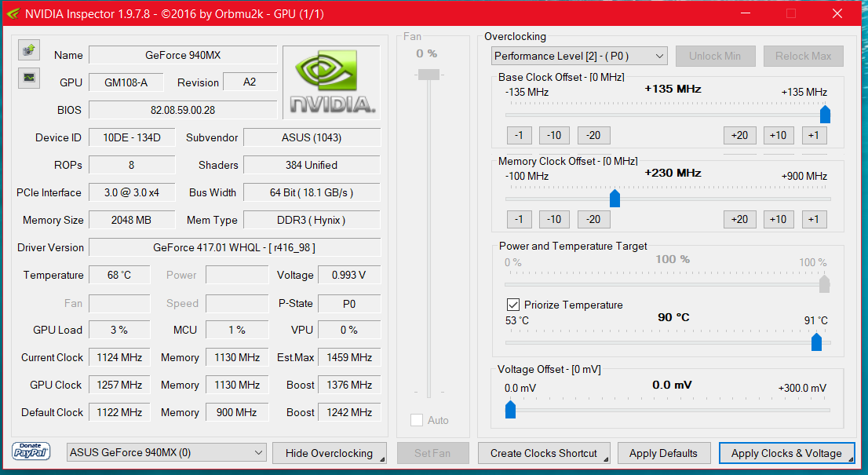Enable the Auto fan checkbox
868x475 pixels.
[x=417, y=420]
